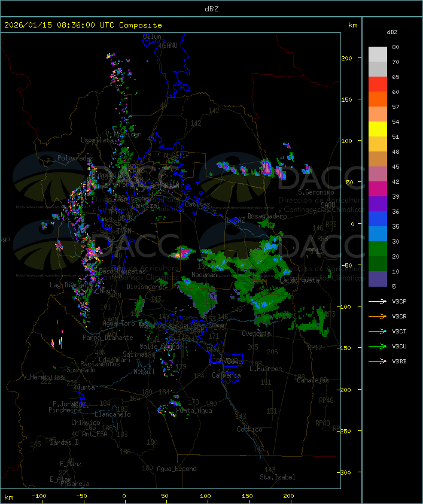Screen dimensions: 423x504
Task: Select the cyan VBCT arrow icon
Action: click(378, 331)
